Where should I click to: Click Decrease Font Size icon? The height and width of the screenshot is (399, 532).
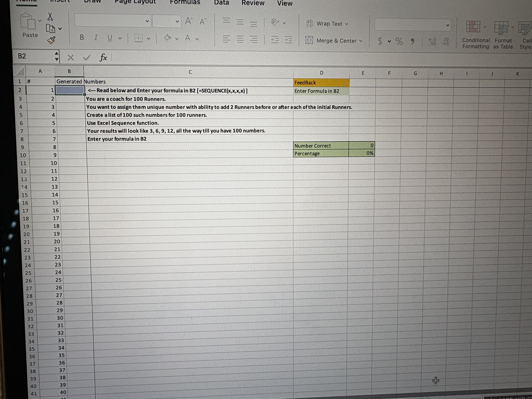coord(203,22)
